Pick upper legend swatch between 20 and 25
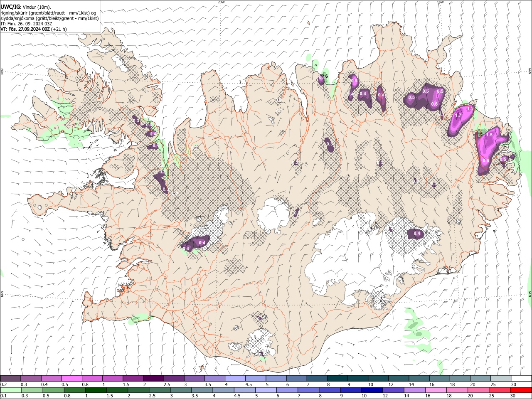Screen dimensions: 532x399 coord(480,379)
